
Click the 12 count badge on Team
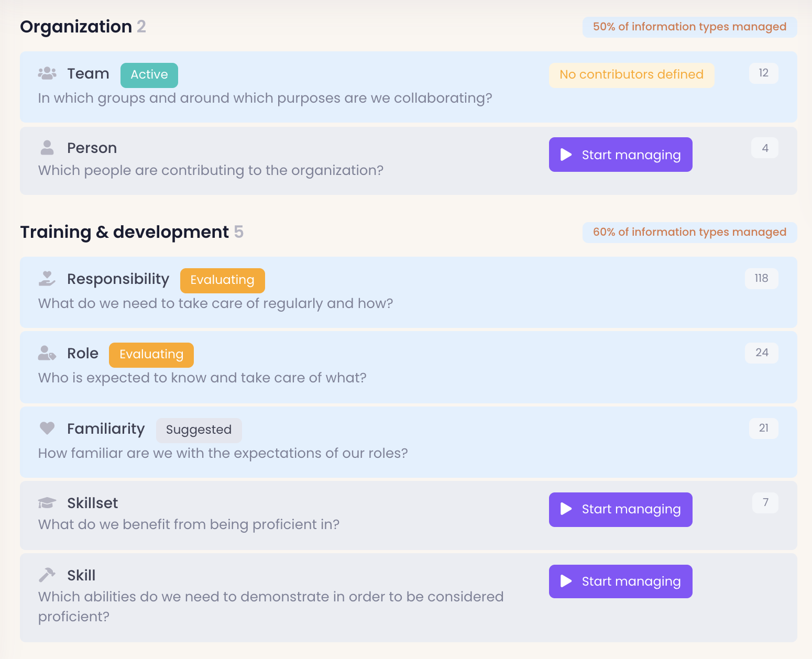click(763, 73)
